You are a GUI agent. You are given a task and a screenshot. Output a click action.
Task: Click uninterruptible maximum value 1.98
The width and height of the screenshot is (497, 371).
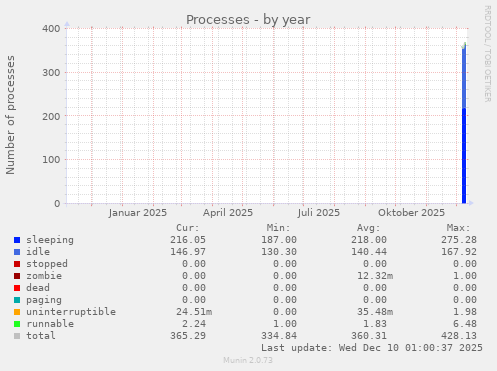pos(465,312)
